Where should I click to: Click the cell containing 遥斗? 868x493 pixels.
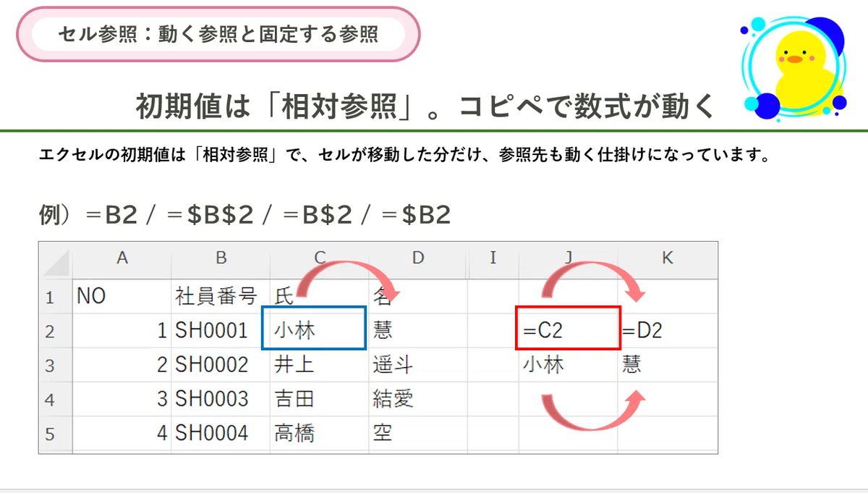tap(418, 365)
